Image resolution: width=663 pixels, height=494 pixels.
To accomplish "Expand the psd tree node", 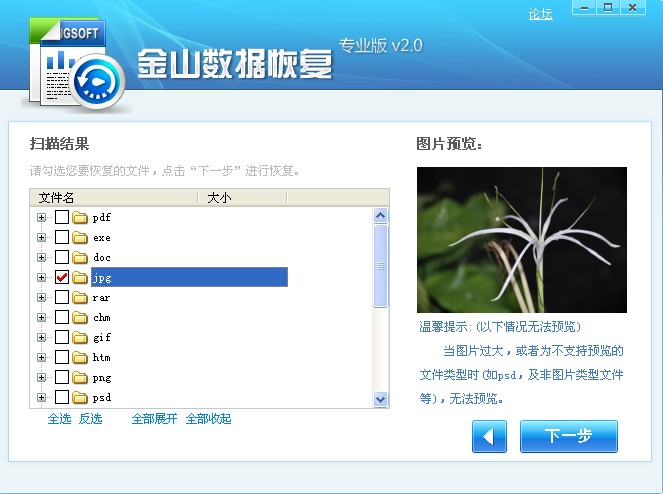I will [x=41, y=398].
